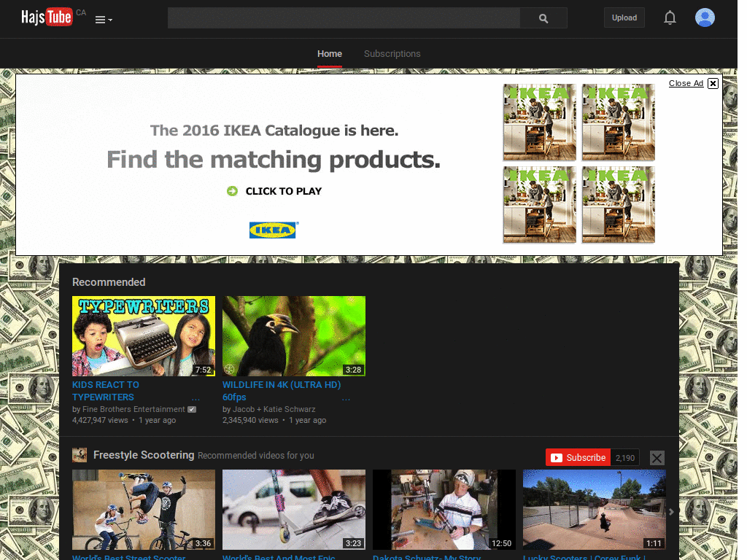
Task: Open the 12:50 Dakota Schuetz video thumbnail
Action: pyautogui.click(x=444, y=510)
